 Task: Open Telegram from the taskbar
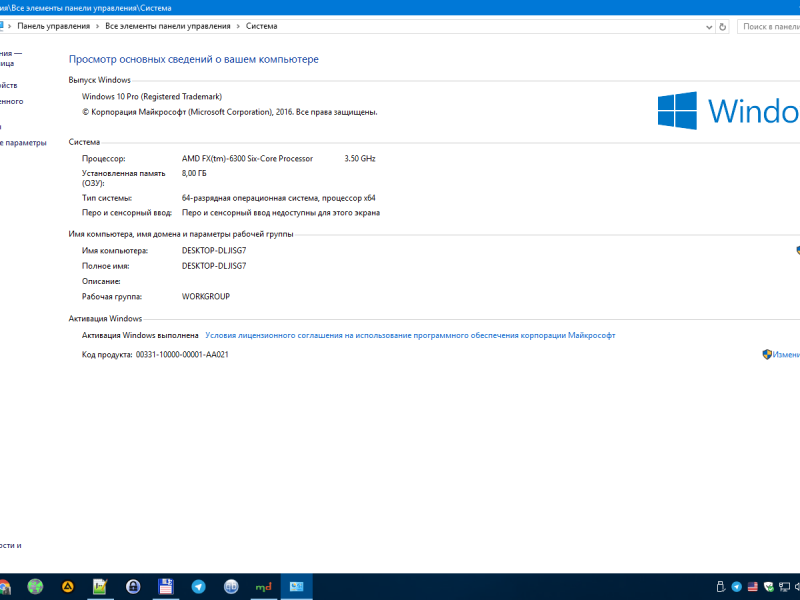[198, 587]
